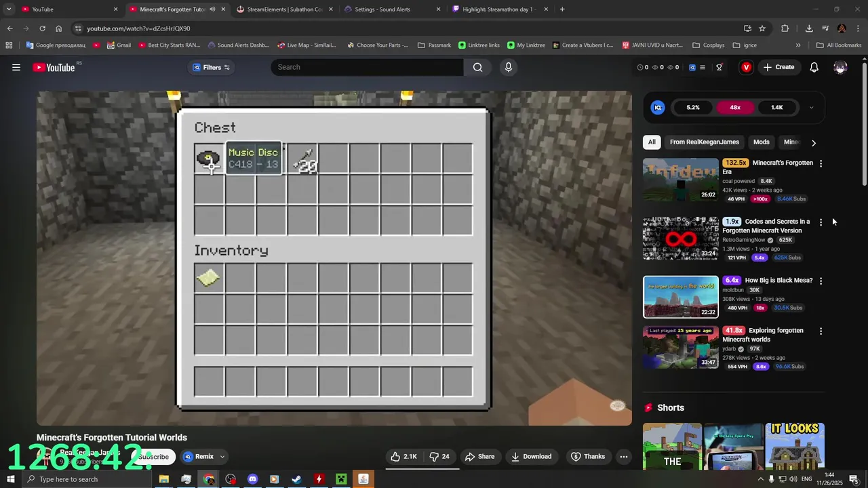Reload the page
Image resolution: width=868 pixels, height=488 pixels.
pyautogui.click(x=42, y=28)
